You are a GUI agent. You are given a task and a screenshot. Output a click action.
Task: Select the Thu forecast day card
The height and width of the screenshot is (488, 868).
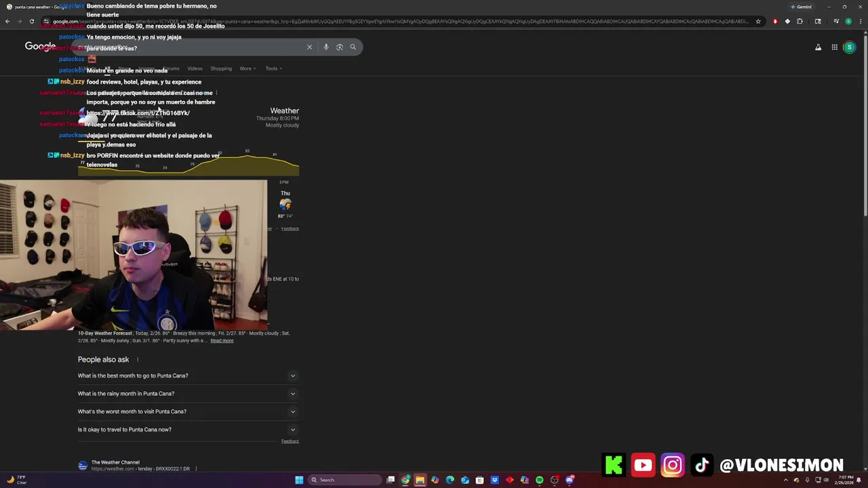(x=285, y=204)
